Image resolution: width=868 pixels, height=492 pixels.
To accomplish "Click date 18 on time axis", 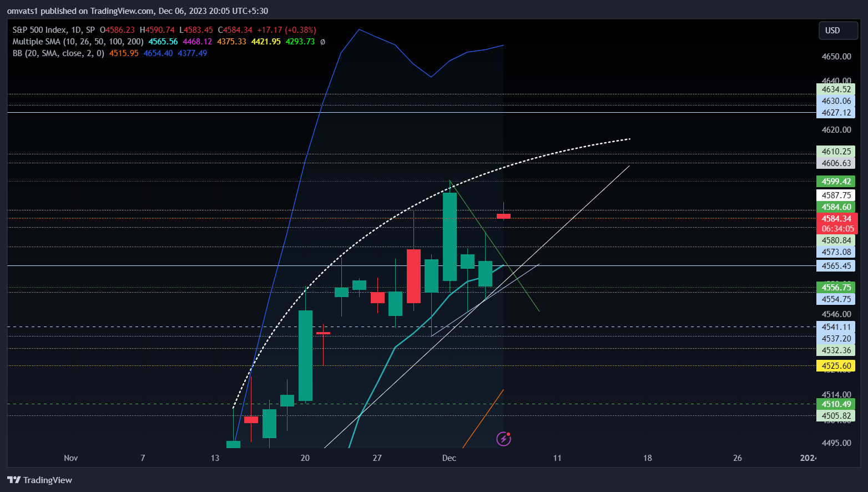I will [648, 458].
